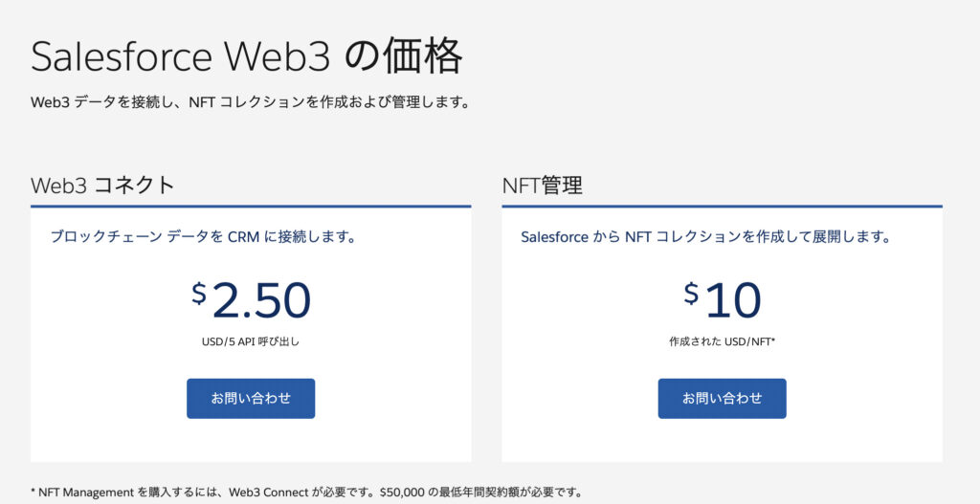The height and width of the screenshot is (504, 980).
Task: Click the 10 price figure
Action: pyautogui.click(x=732, y=301)
